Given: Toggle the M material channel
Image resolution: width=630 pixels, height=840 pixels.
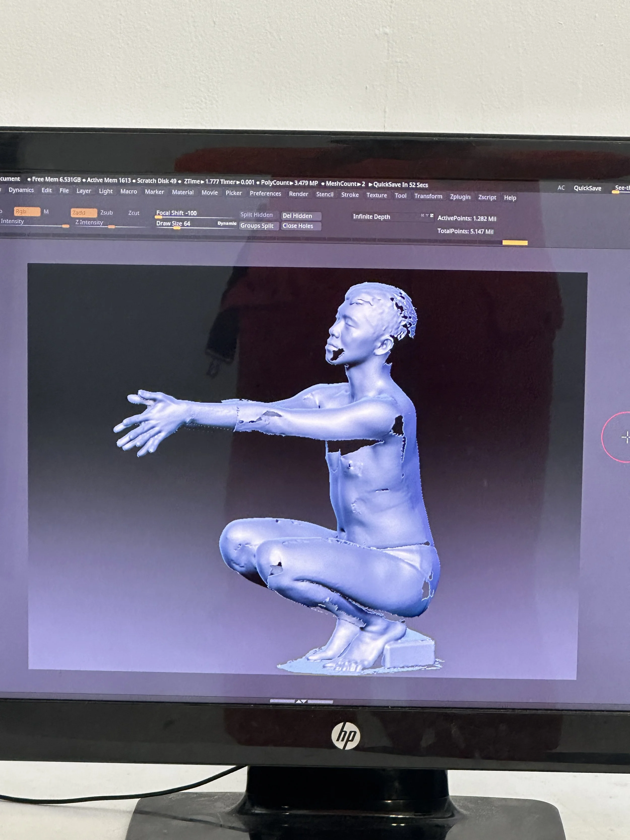Looking at the screenshot, I should coord(46,211).
